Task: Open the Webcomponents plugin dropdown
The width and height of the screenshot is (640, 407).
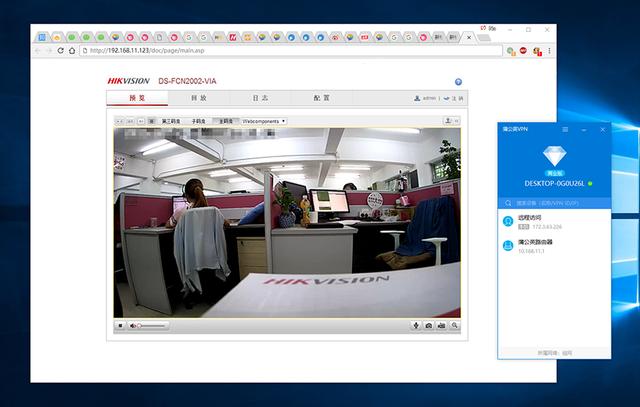Action: [x=264, y=121]
